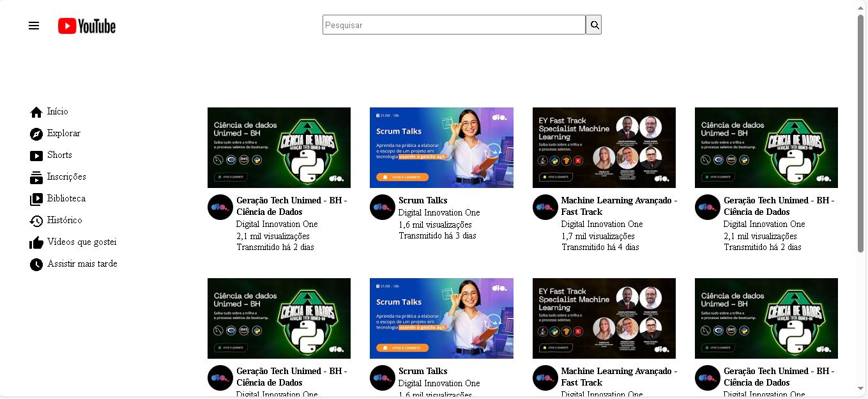This screenshot has height=399, width=868.
Task: Click 'Transmitido há 4 dias' text
Action: (600, 247)
